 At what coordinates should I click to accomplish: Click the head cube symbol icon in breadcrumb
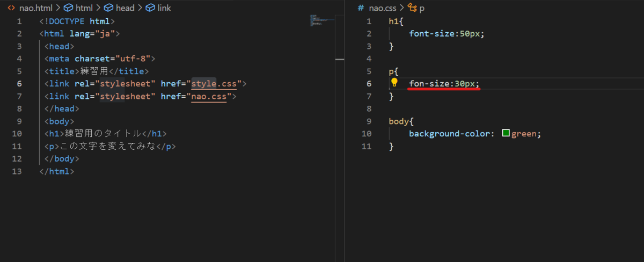coord(109,8)
